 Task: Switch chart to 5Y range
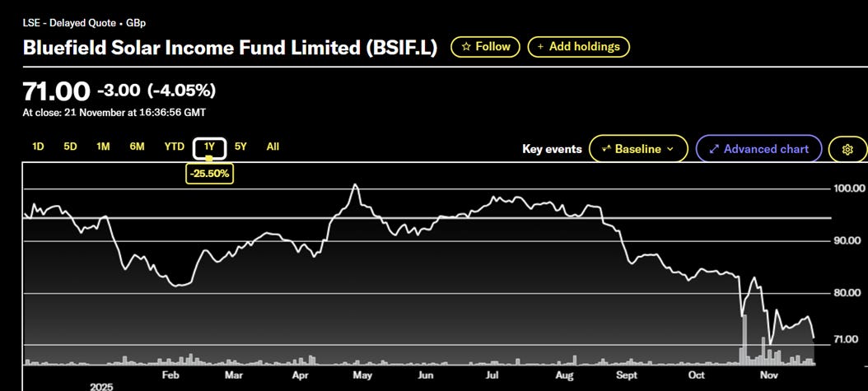(240, 147)
